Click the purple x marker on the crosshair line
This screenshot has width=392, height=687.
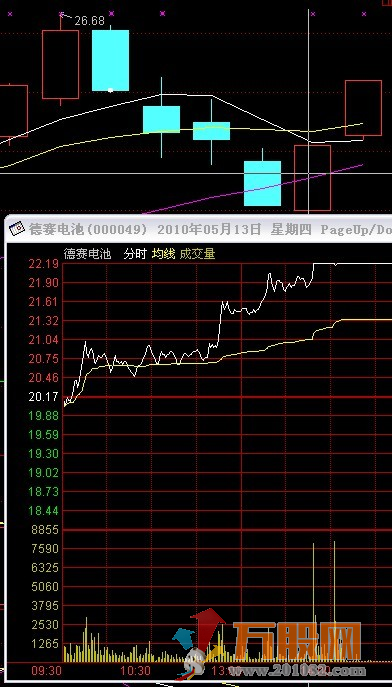click(x=313, y=14)
